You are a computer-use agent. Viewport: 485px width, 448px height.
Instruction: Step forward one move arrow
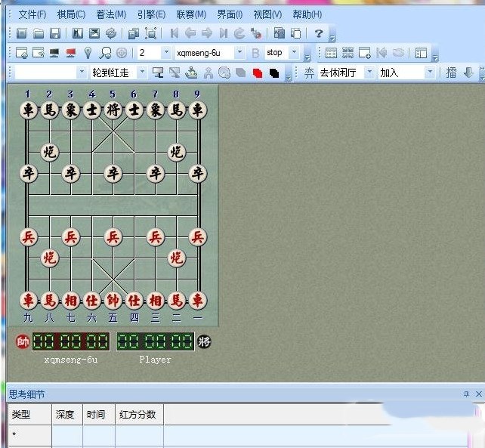[x=207, y=33]
